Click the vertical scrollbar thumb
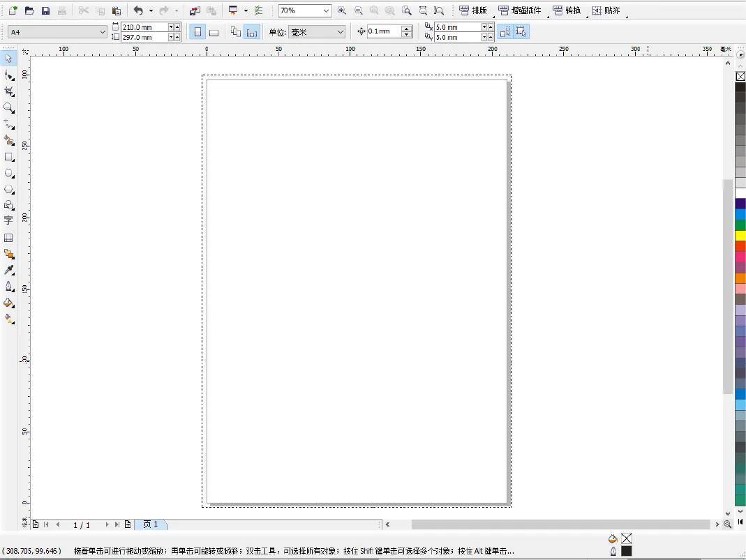Screen dimensions: 746x560 point(727,287)
